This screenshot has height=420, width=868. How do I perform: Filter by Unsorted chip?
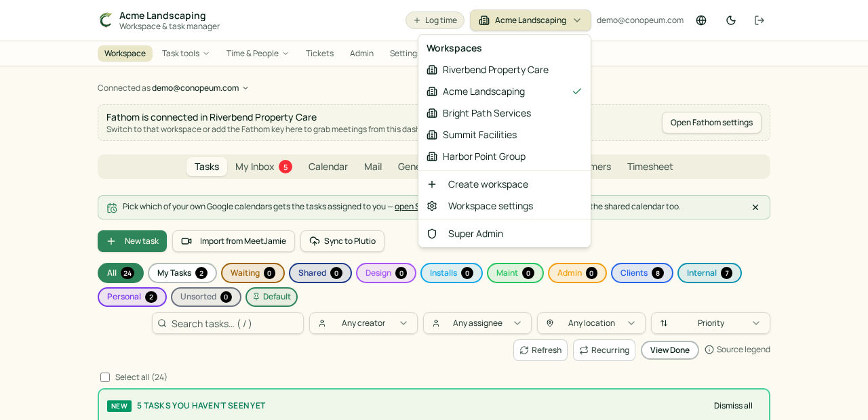tap(206, 297)
